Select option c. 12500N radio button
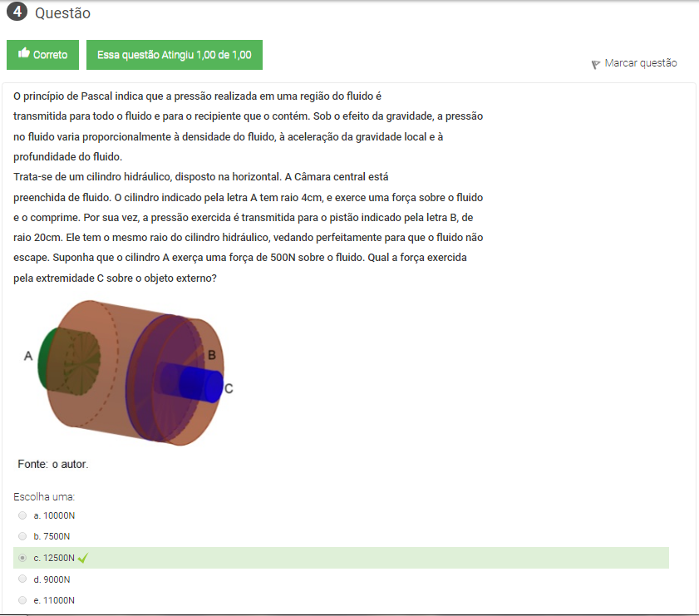 (x=22, y=558)
